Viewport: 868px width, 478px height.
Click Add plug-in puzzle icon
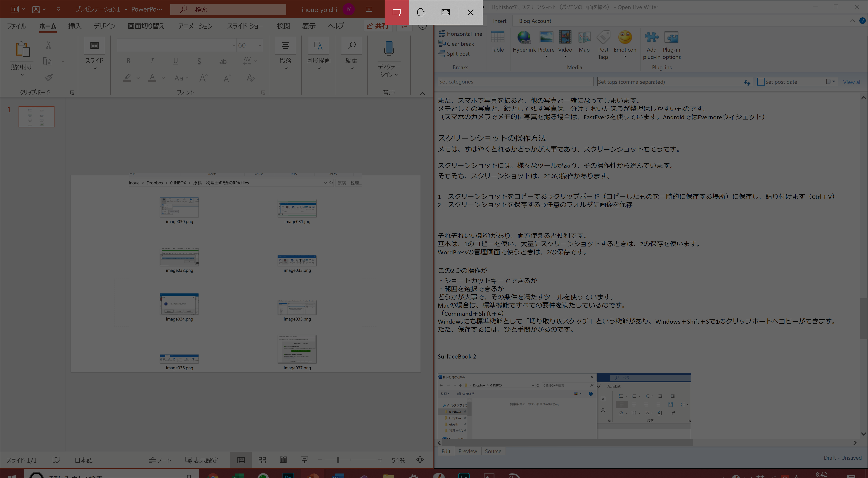point(651,45)
